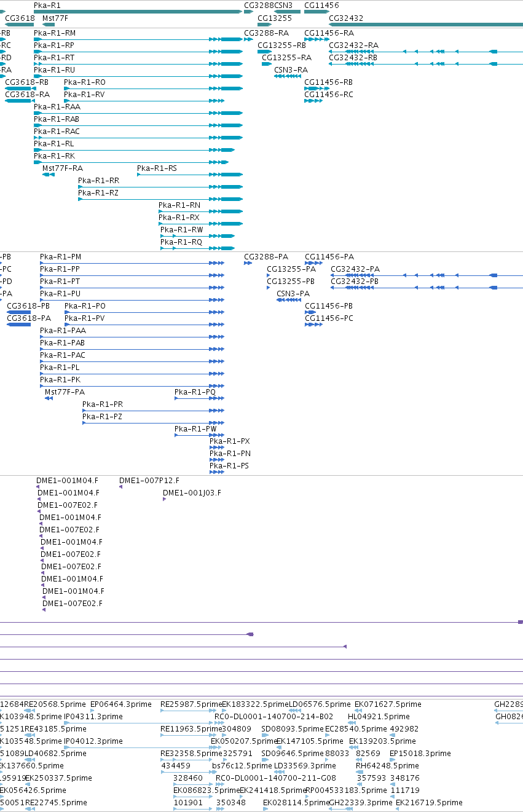The height and width of the screenshot is (812, 523).
Task: Open protein CG11456-PA
Action: (x=329, y=257)
